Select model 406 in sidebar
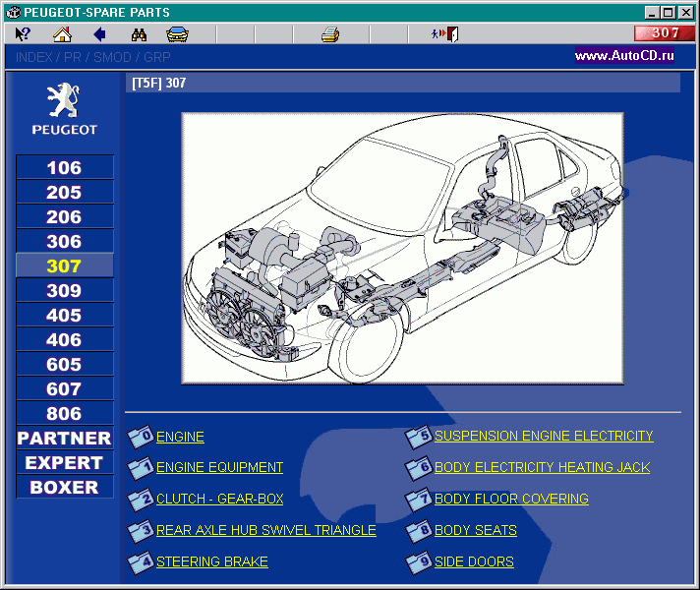The image size is (700, 590). tap(64, 340)
